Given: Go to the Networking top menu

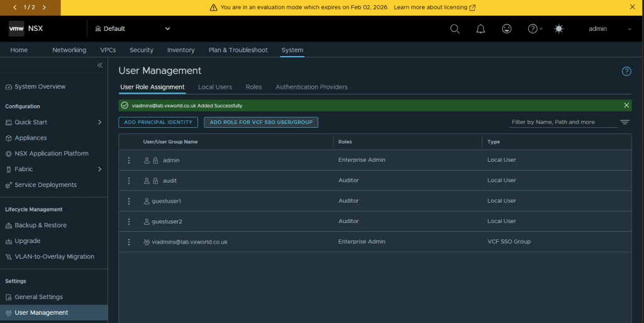Looking at the screenshot, I should [69, 50].
